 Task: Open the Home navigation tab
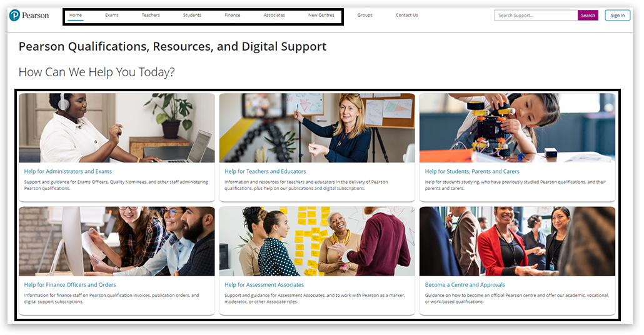click(x=76, y=15)
